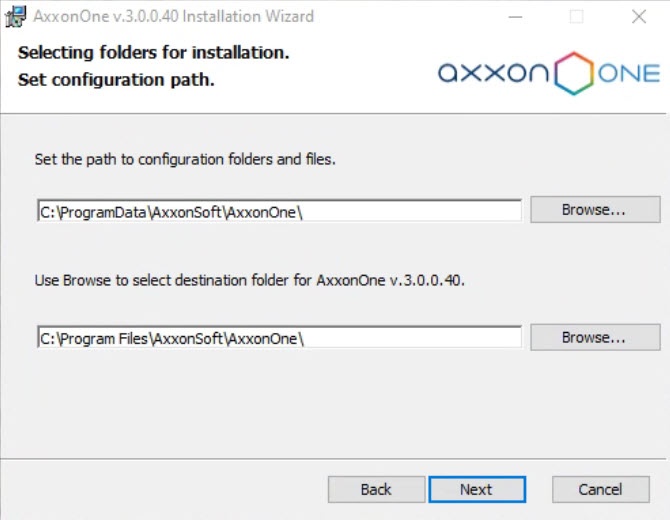Minimize the Installation Wizard window

pos(515,16)
